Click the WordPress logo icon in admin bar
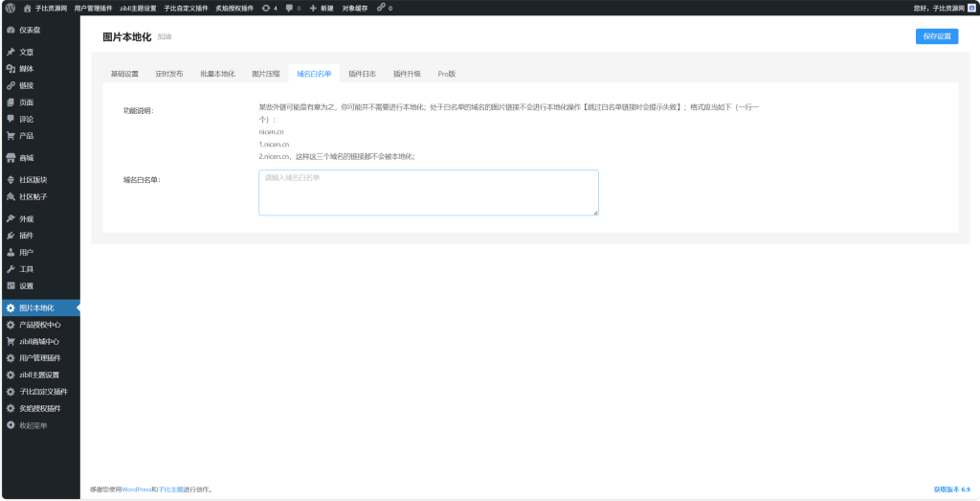The image size is (980, 501). [x=10, y=8]
